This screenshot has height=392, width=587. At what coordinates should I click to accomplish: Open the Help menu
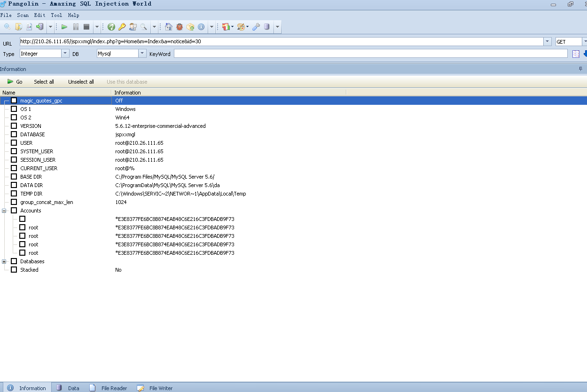(x=73, y=15)
